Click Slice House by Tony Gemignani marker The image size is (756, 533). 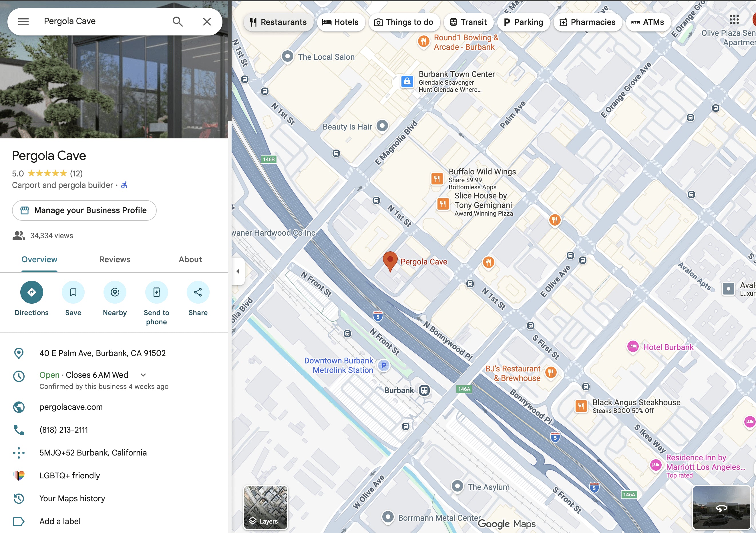(443, 204)
